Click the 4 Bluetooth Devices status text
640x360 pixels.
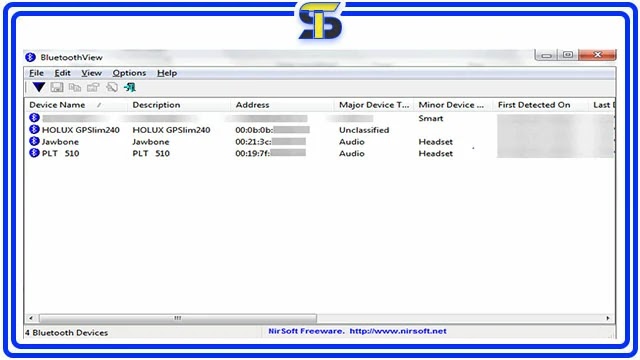pyautogui.click(x=67, y=333)
